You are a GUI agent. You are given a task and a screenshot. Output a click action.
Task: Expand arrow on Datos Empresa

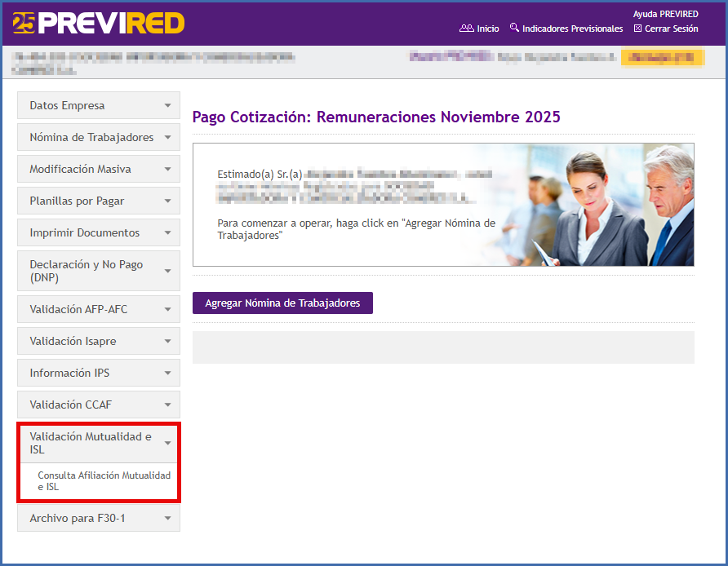point(167,106)
